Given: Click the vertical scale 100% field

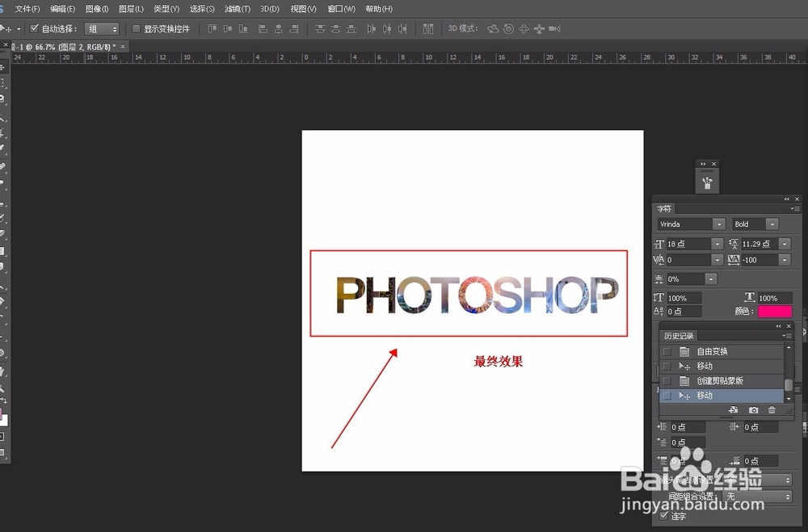Looking at the screenshot, I should (684, 298).
